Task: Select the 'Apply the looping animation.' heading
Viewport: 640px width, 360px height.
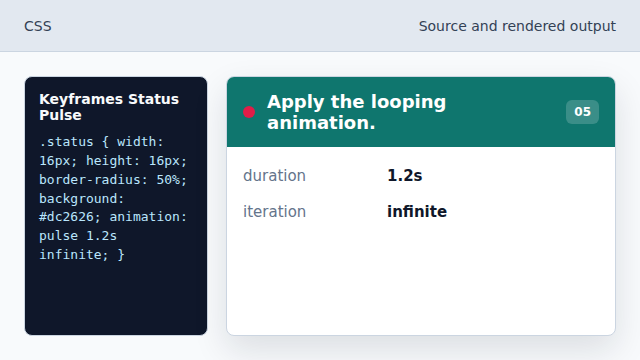Action: click(x=356, y=112)
